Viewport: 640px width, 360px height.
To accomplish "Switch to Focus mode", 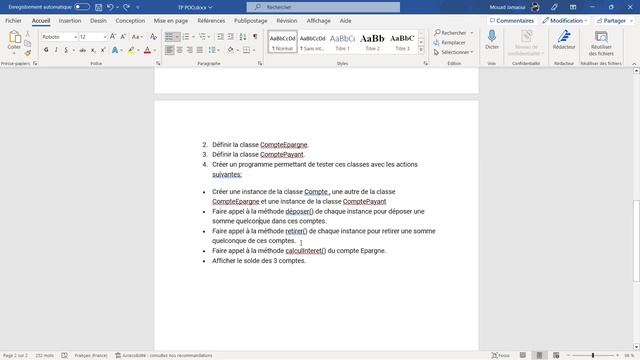I will (x=500, y=356).
